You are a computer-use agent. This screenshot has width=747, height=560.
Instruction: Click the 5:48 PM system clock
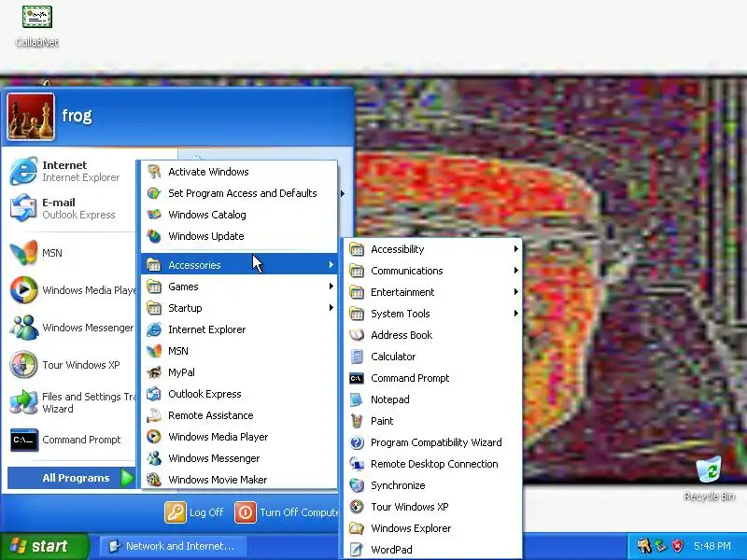712,546
